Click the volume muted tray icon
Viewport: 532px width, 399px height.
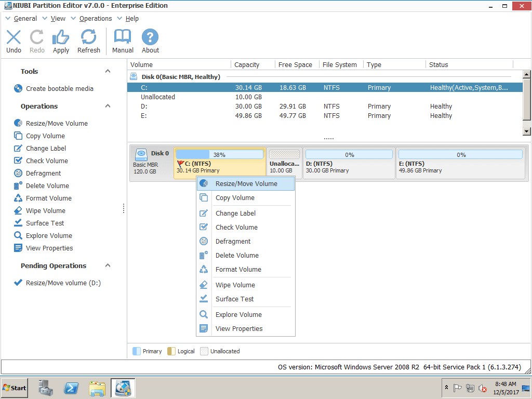482,388
